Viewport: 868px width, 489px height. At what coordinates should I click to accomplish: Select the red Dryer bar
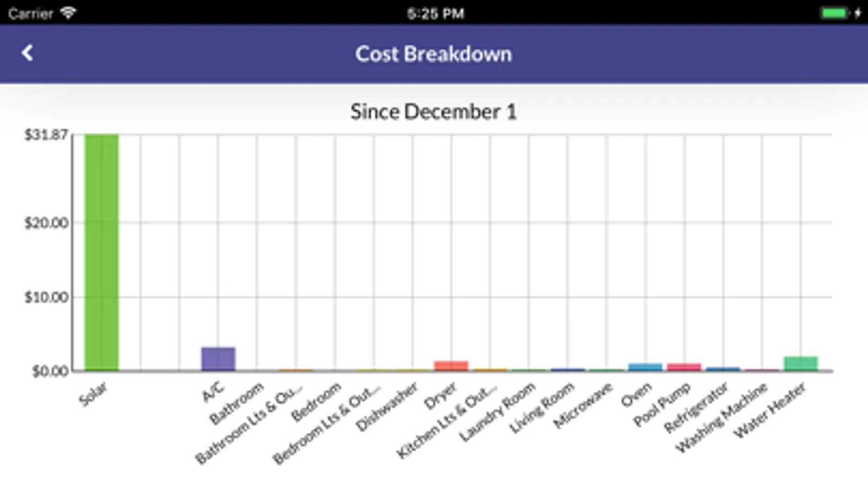click(451, 366)
